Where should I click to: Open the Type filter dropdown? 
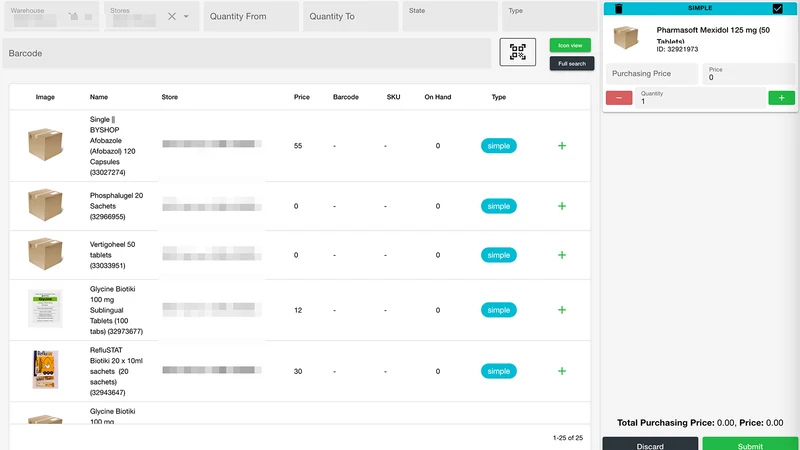[x=549, y=16]
